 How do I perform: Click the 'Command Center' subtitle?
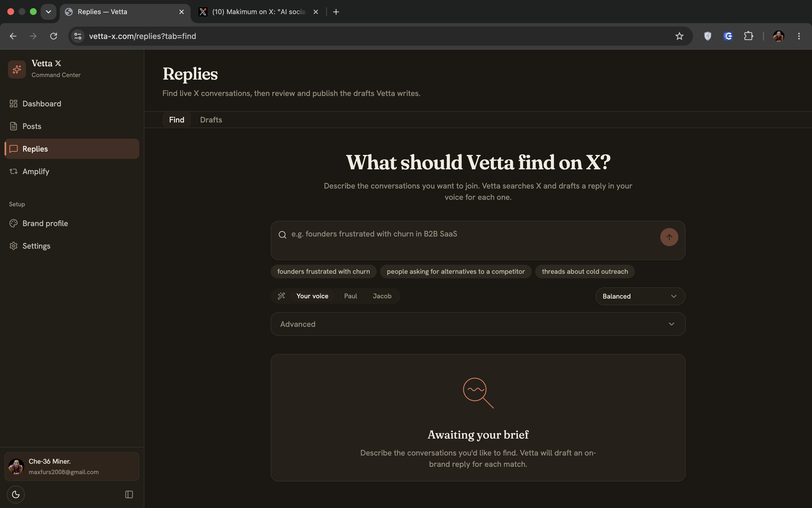pyautogui.click(x=56, y=75)
